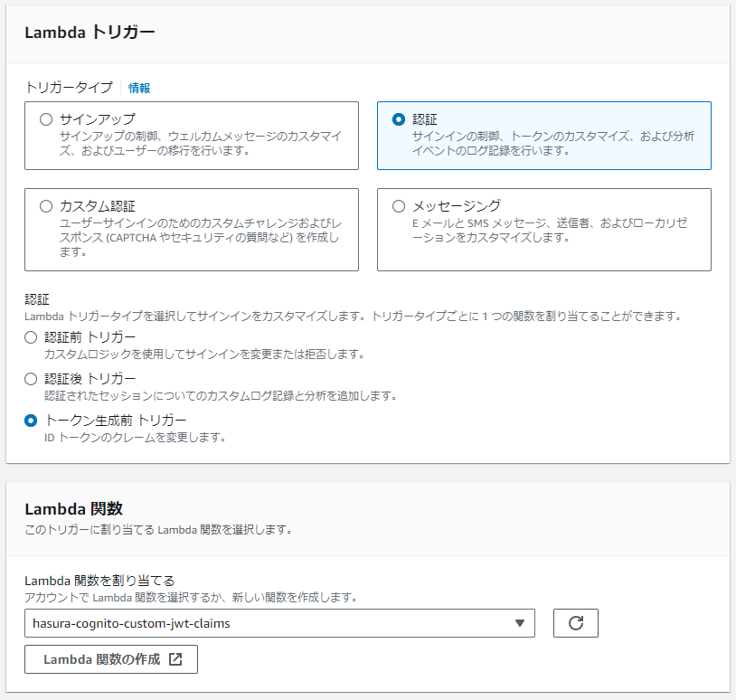Click the external link icon on Lambda 関数の作成

tap(175, 659)
